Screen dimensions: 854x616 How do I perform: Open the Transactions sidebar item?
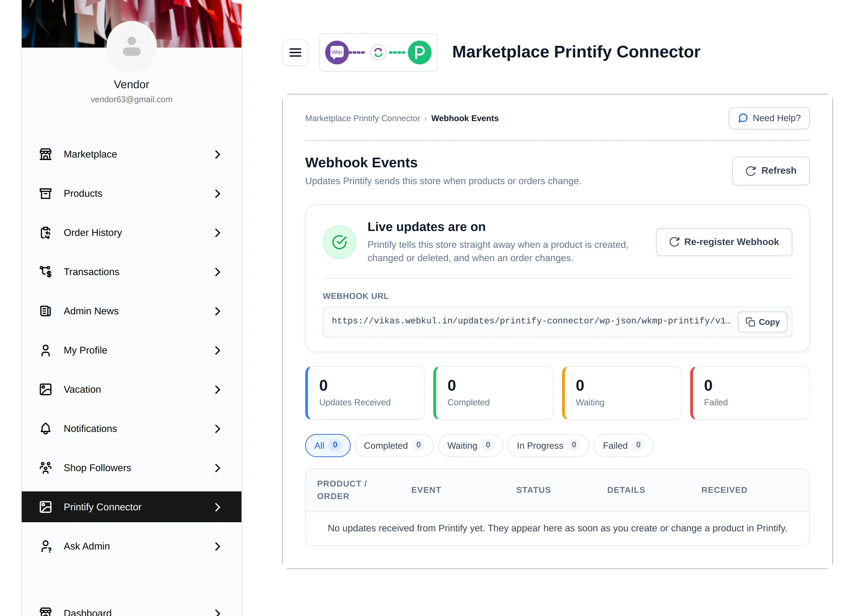click(x=131, y=272)
